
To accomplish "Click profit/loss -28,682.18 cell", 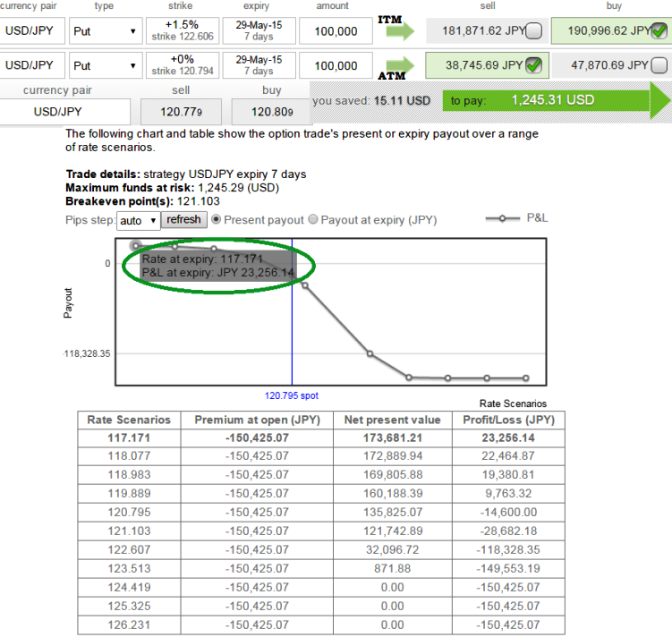I will click(509, 531).
